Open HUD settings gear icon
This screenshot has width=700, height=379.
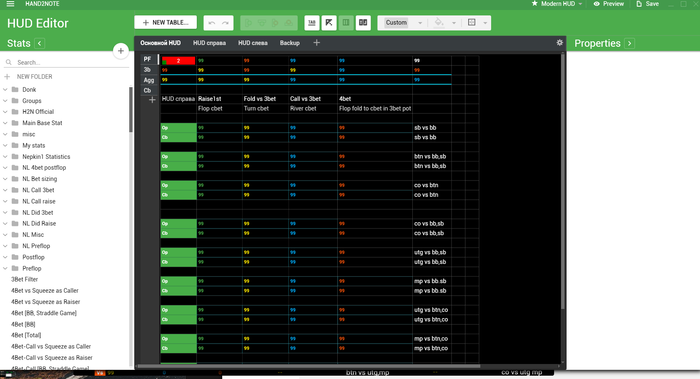(x=559, y=43)
